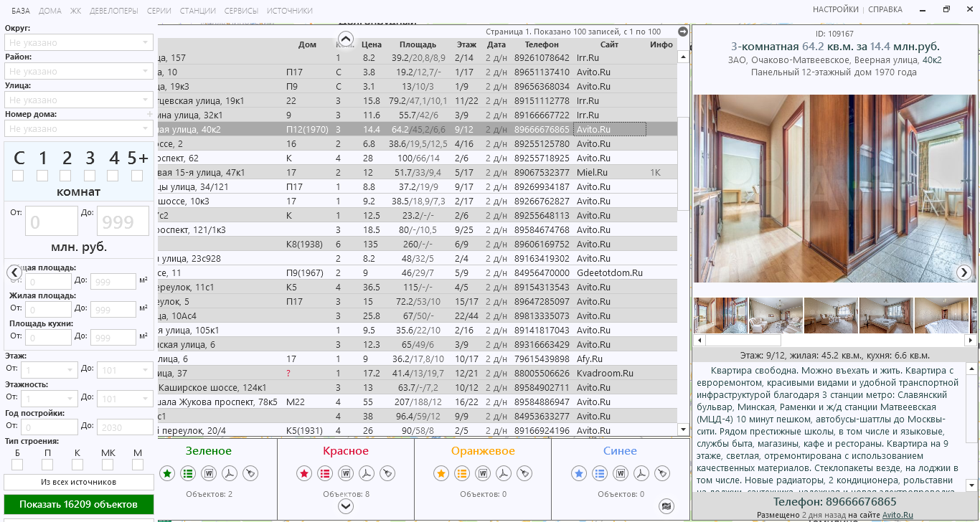Collapse left filter panel arrow
This screenshot has width=980, height=522.
14,272
